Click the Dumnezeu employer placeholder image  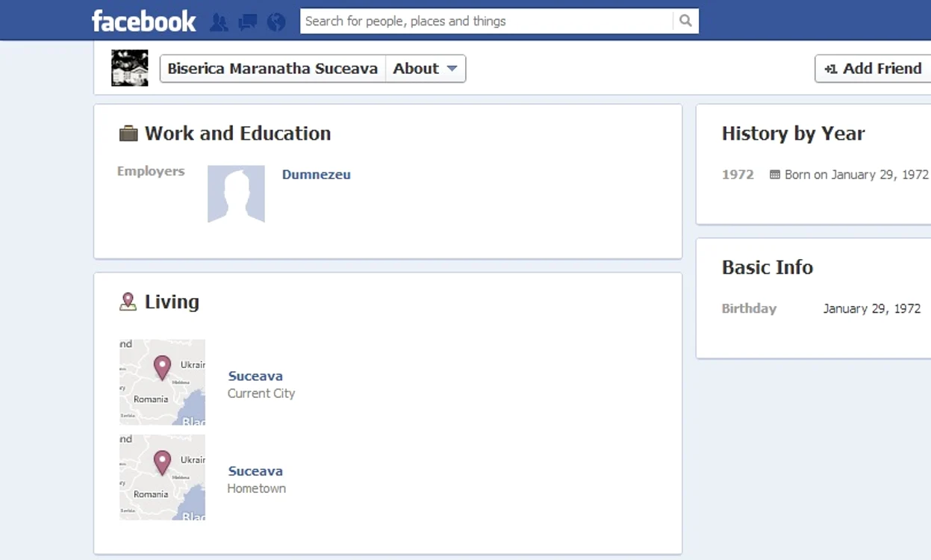coord(236,194)
